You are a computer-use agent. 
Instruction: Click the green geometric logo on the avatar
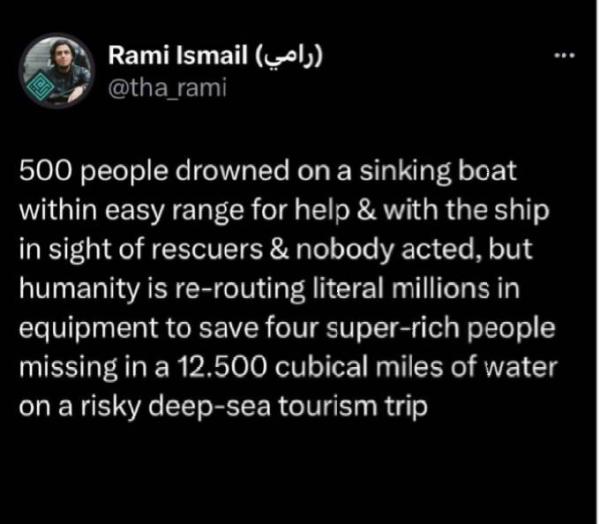pos(38,88)
